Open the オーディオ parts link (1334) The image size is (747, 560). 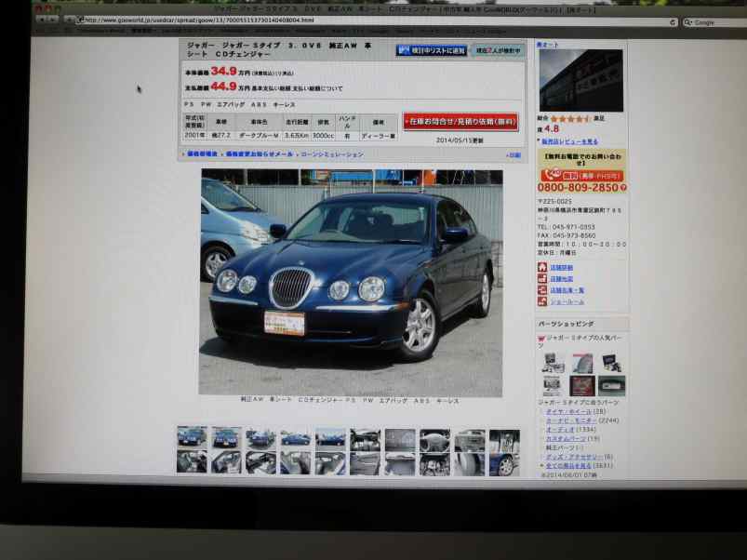[560, 430]
